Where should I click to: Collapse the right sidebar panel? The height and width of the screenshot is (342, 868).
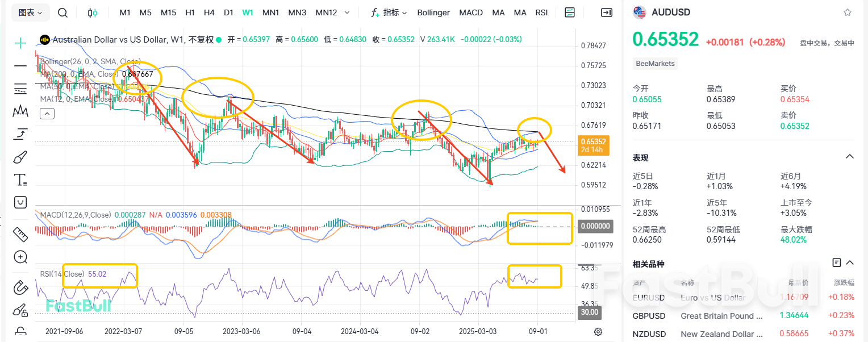click(x=607, y=12)
